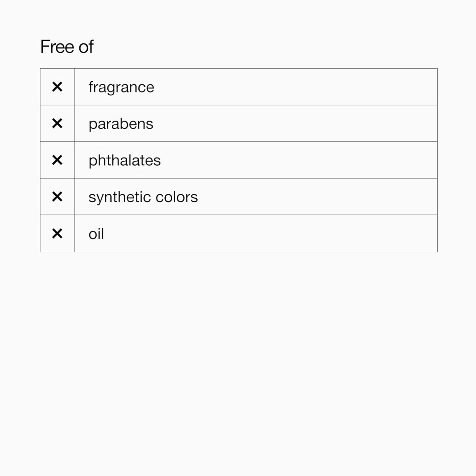The image size is (476, 476).
Task: Select the "oil" label in the last row
Action: pyautogui.click(x=96, y=234)
